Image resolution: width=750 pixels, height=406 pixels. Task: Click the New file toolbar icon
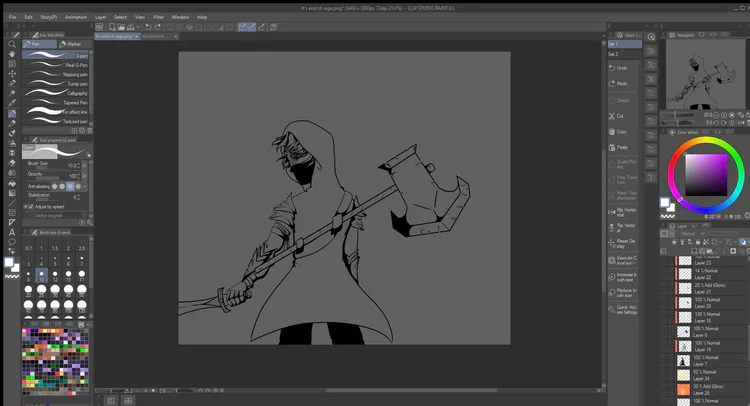112,27
